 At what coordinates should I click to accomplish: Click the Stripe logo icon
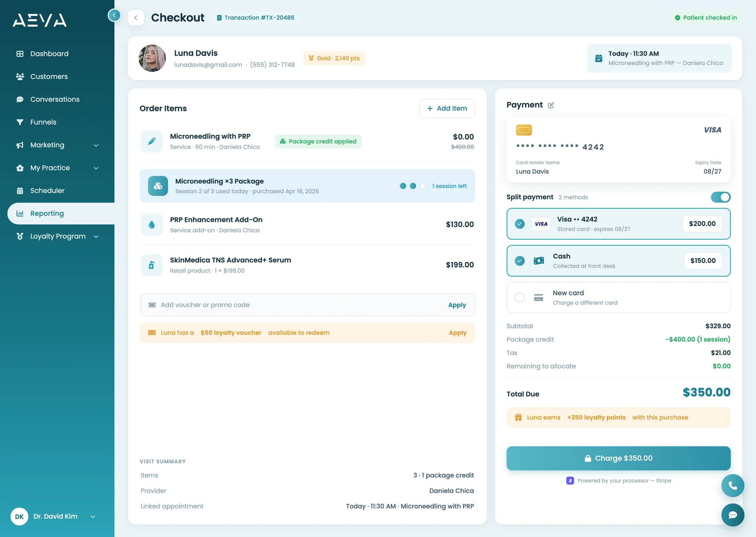(570, 481)
